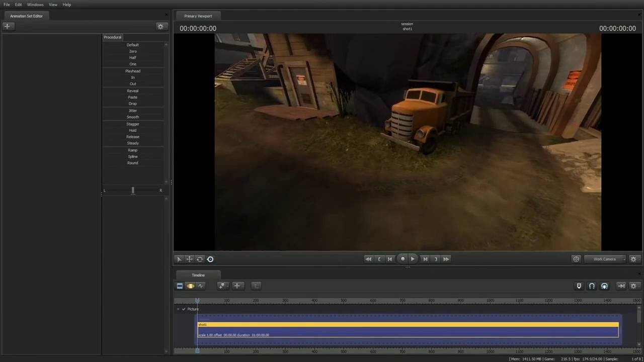Select the Animation Set Editor tab
This screenshot has width=644, height=362.
pos(27,16)
